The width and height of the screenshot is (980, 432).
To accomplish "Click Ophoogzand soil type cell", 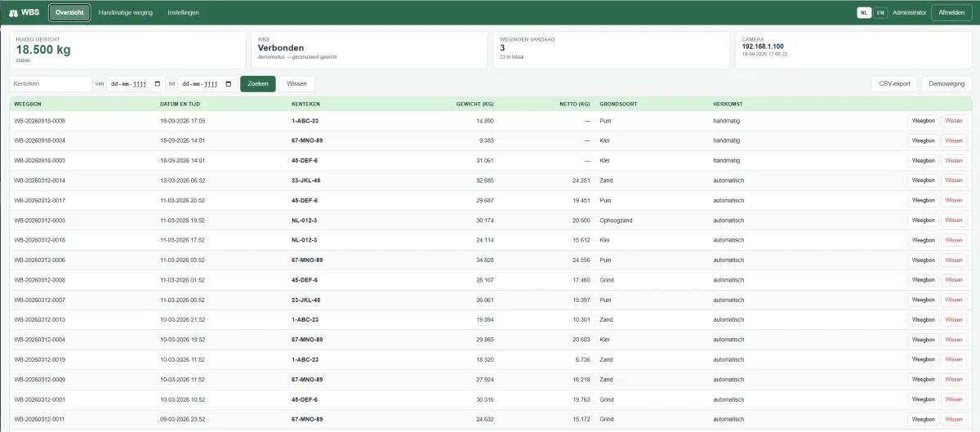I will (615, 220).
